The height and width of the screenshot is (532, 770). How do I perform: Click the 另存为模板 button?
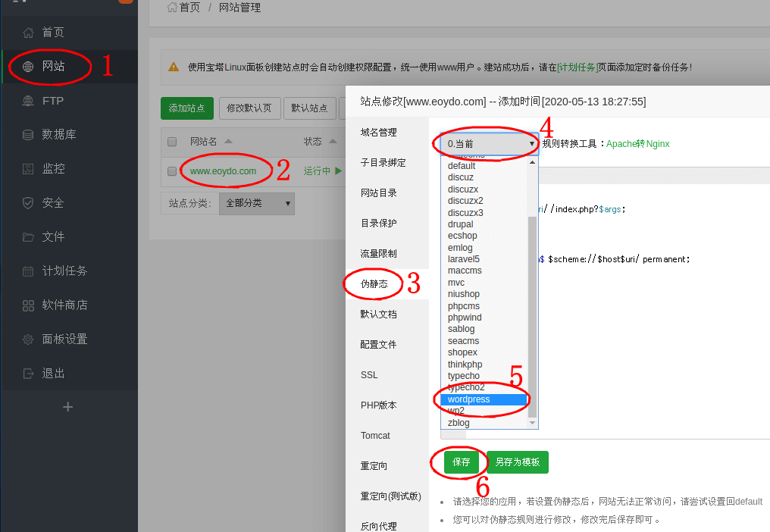click(x=518, y=462)
